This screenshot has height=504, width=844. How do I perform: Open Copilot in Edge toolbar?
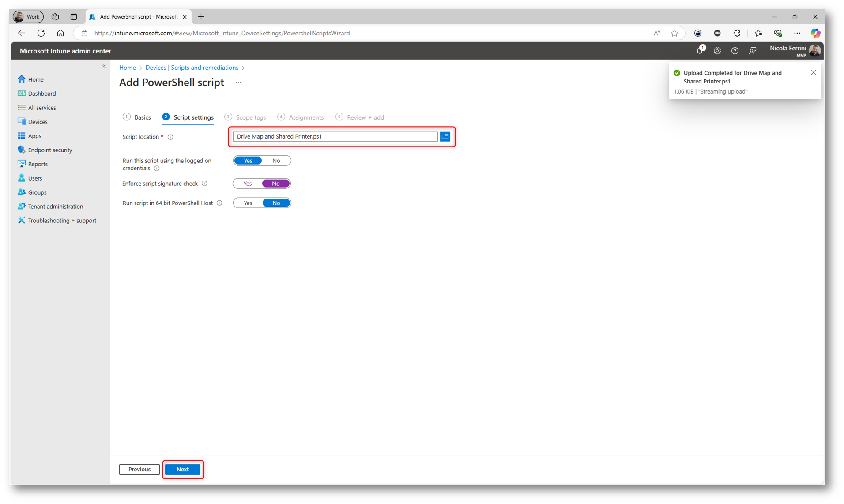pos(815,33)
